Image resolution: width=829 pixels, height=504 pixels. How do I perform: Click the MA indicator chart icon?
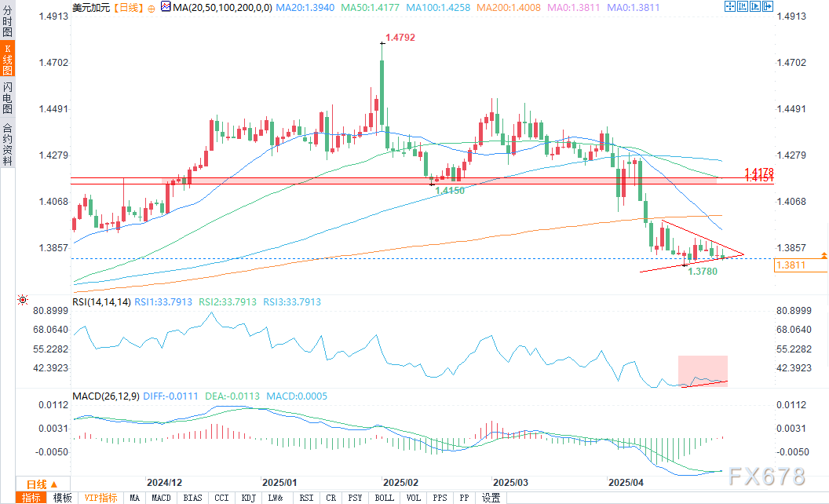click(165, 6)
